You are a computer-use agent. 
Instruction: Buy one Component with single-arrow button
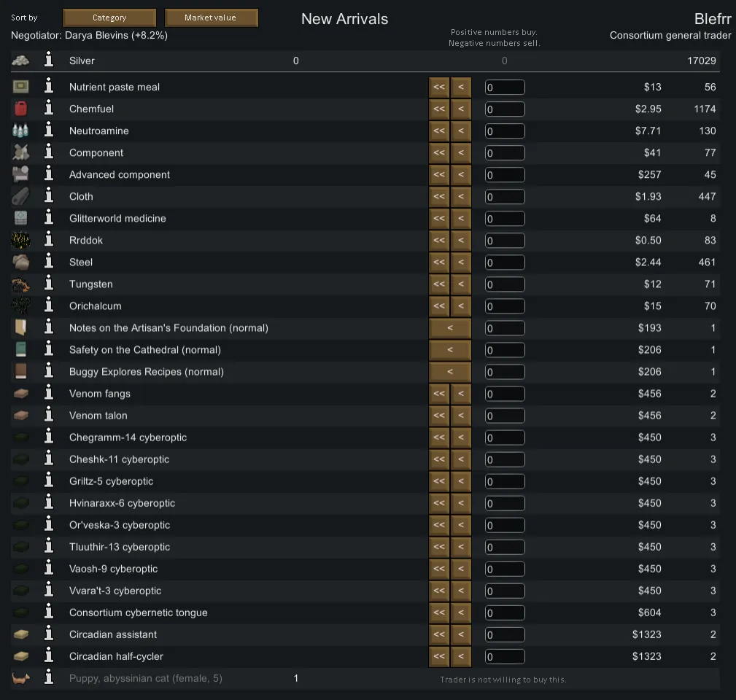[x=461, y=153]
